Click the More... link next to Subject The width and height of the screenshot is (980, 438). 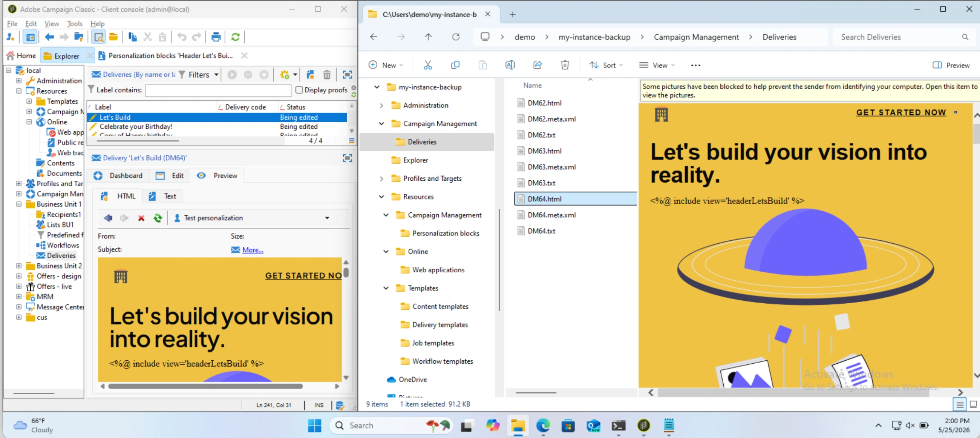click(253, 250)
